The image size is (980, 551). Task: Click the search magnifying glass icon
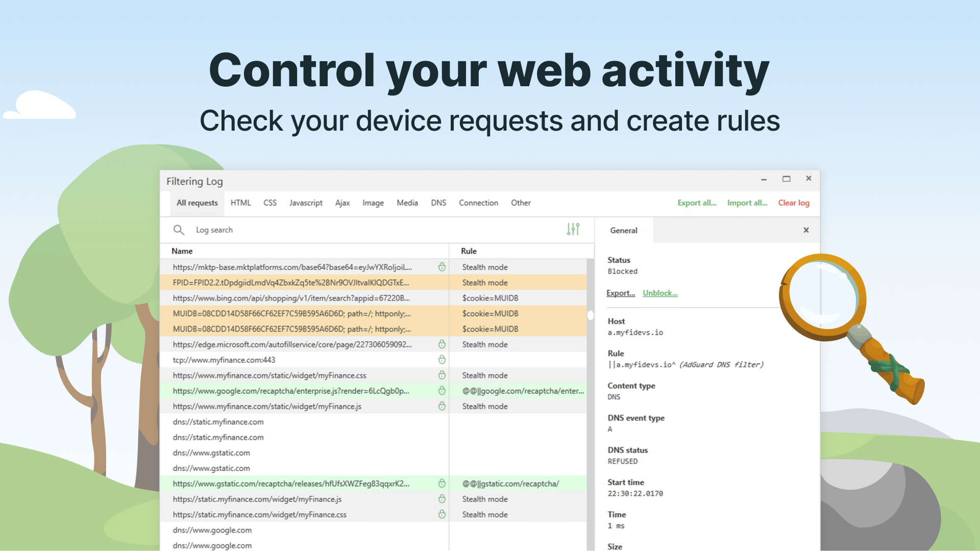pos(179,230)
